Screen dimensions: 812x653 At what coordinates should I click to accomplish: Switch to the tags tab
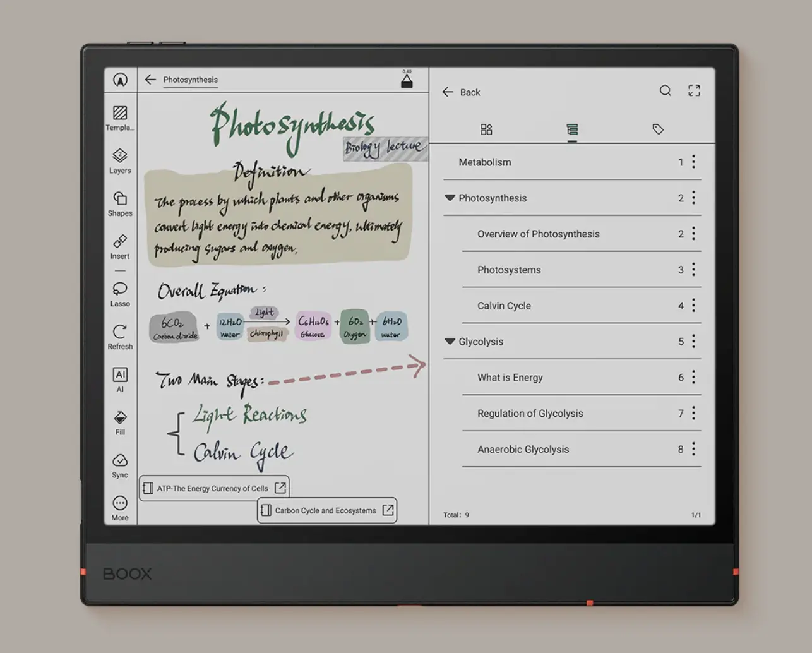[x=658, y=129]
